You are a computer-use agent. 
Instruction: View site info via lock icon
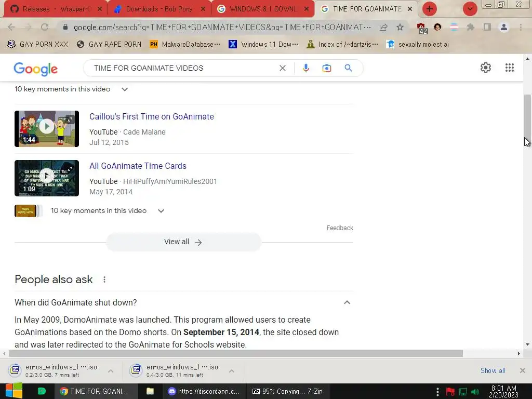(65, 27)
